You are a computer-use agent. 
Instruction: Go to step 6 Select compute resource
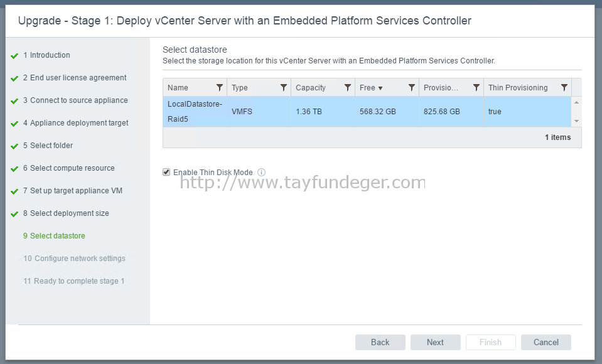(68, 168)
